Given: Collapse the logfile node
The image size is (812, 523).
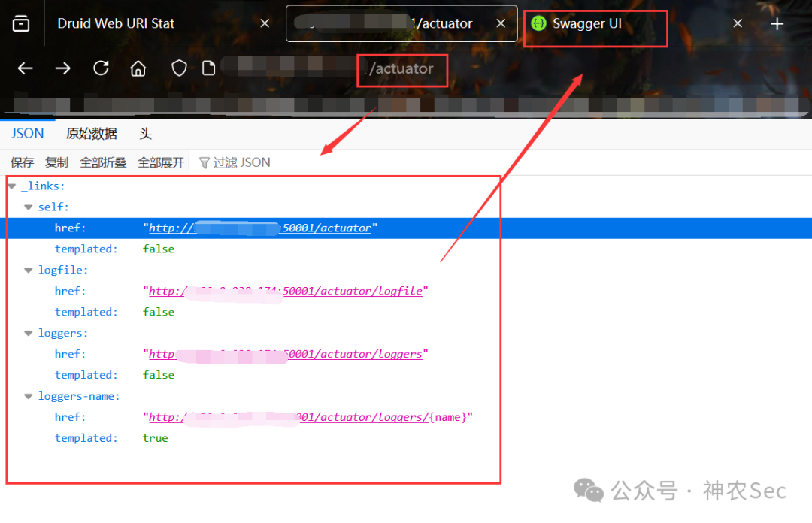Looking at the screenshot, I should click(x=29, y=271).
